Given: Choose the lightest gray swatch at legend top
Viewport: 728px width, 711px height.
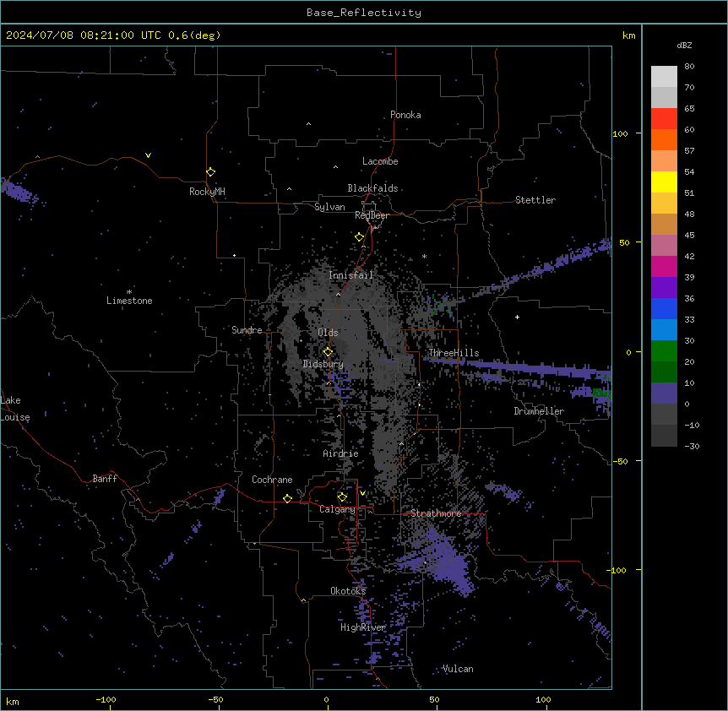Looking at the screenshot, I should click(x=664, y=76).
